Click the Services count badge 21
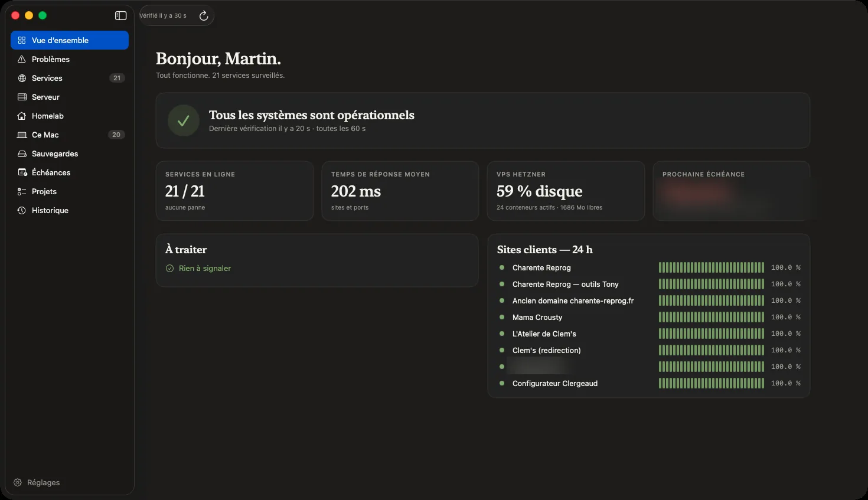The image size is (868, 500). point(117,78)
